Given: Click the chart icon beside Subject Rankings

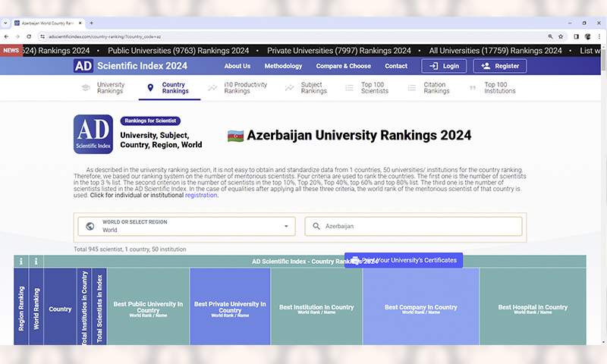Looking at the screenshot, I should coord(289,88).
